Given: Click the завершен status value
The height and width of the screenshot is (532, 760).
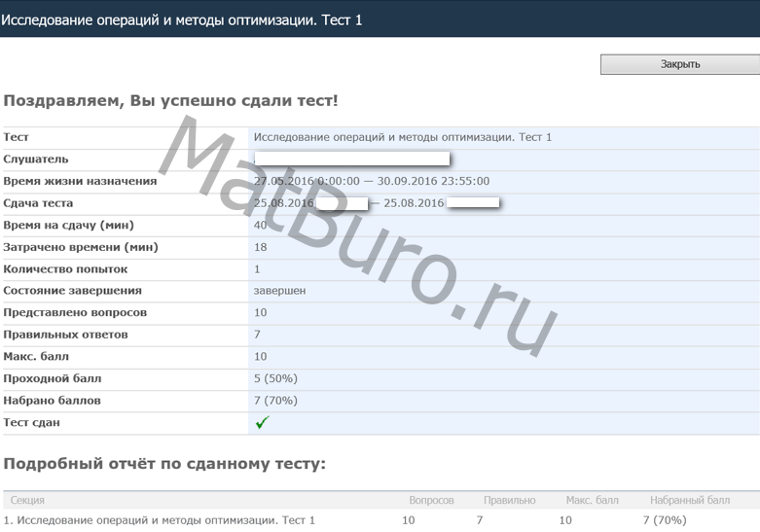Looking at the screenshot, I should (279, 291).
